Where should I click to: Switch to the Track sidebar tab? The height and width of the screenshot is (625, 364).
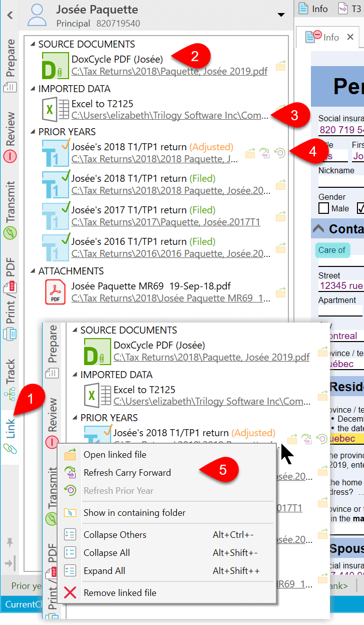tap(10, 379)
